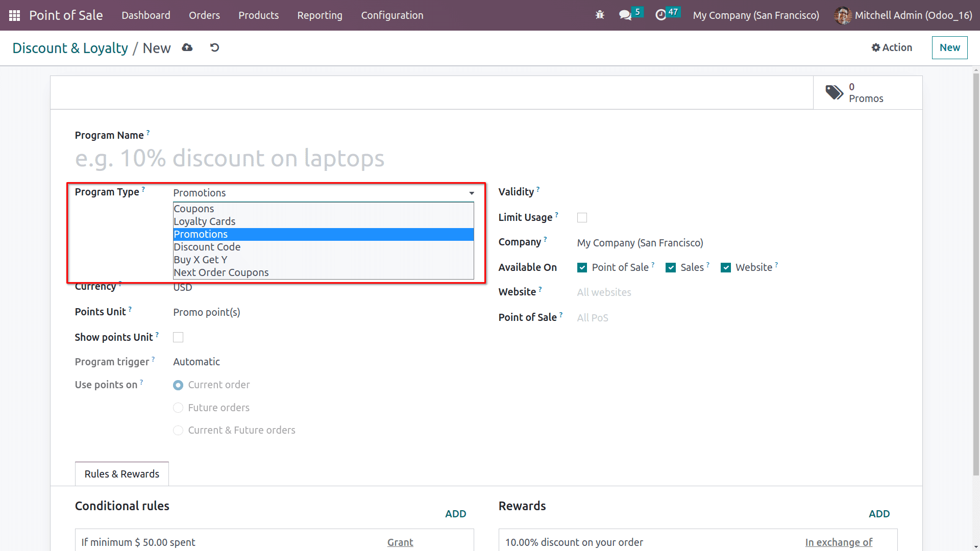The image size is (980, 551).
Task: Click the activity clock icon with badge 47
Action: click(660, 15)
